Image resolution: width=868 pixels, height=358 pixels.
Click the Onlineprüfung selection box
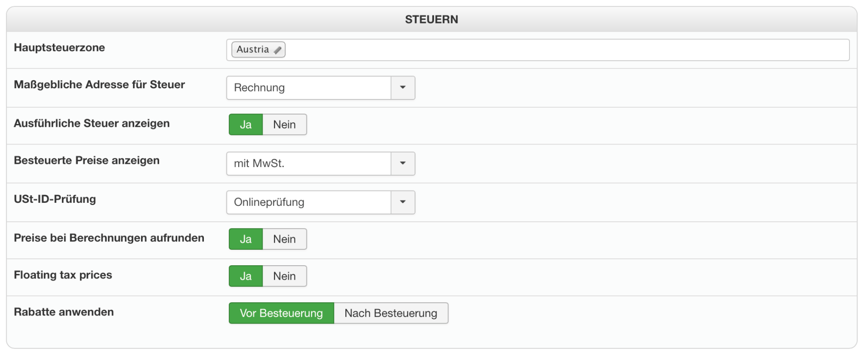tap(308, 202)
